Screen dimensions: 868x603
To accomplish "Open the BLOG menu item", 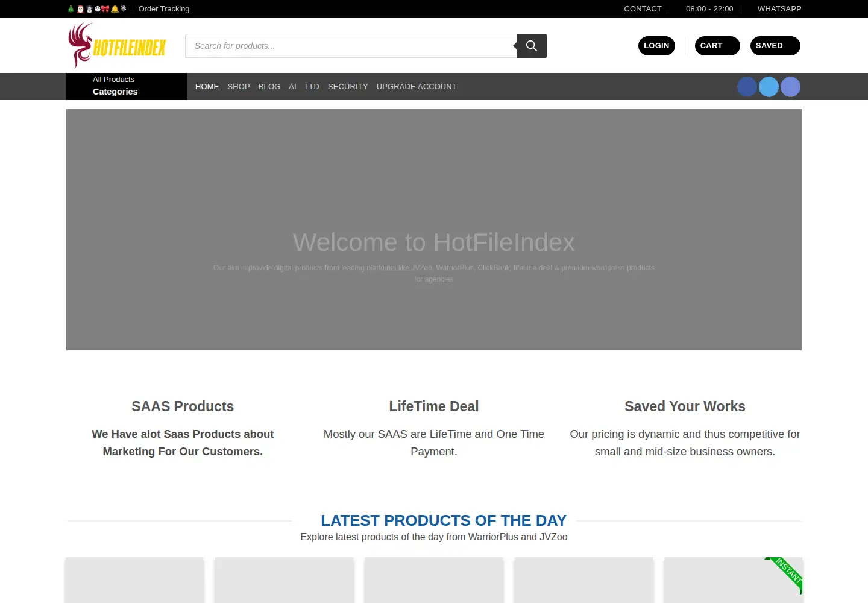I will [x=269, y=87].
